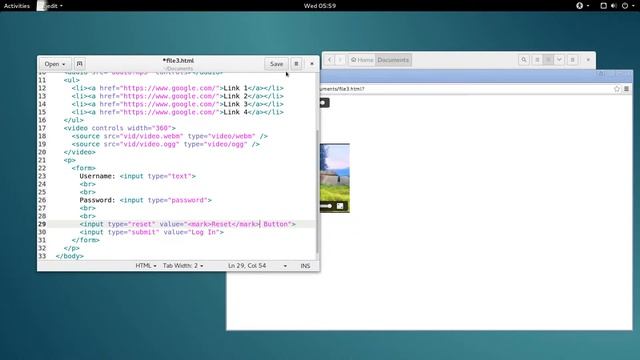This screenshot has height=360, width=640.
Task: Click the browser address bar with file3.html
Action: click(x=465, y=89)
